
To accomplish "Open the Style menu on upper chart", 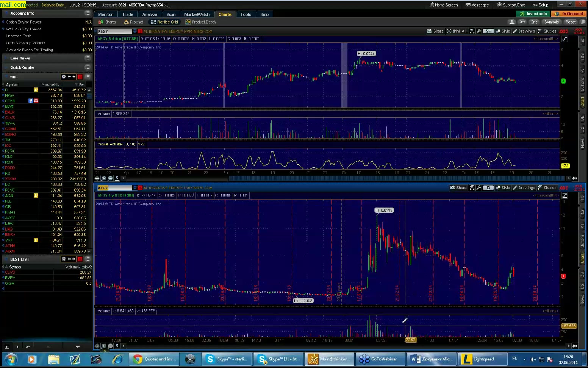I will 503,31.
